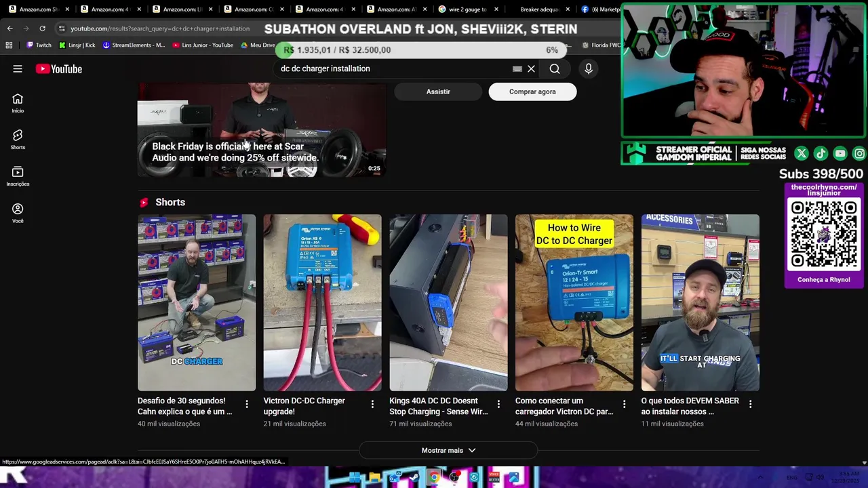This screenshot has width=868, height=488.
Task: Click the Comprar agora button
Action: 532,91
